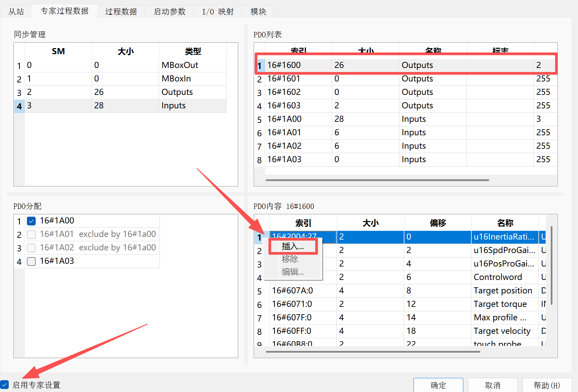578x392 pixels.
Task: Click the Target torque name cell
Action: [505, 304]
